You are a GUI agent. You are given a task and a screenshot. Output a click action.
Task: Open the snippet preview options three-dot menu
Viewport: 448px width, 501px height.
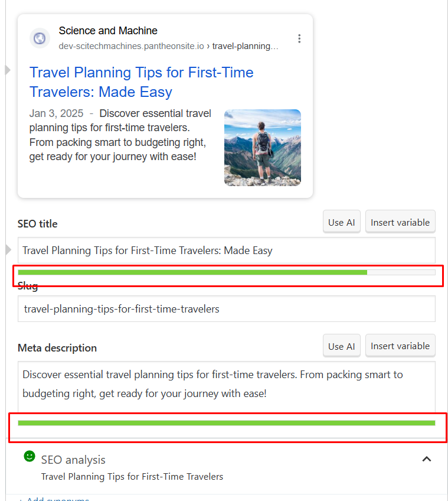(x=299, y=38)
